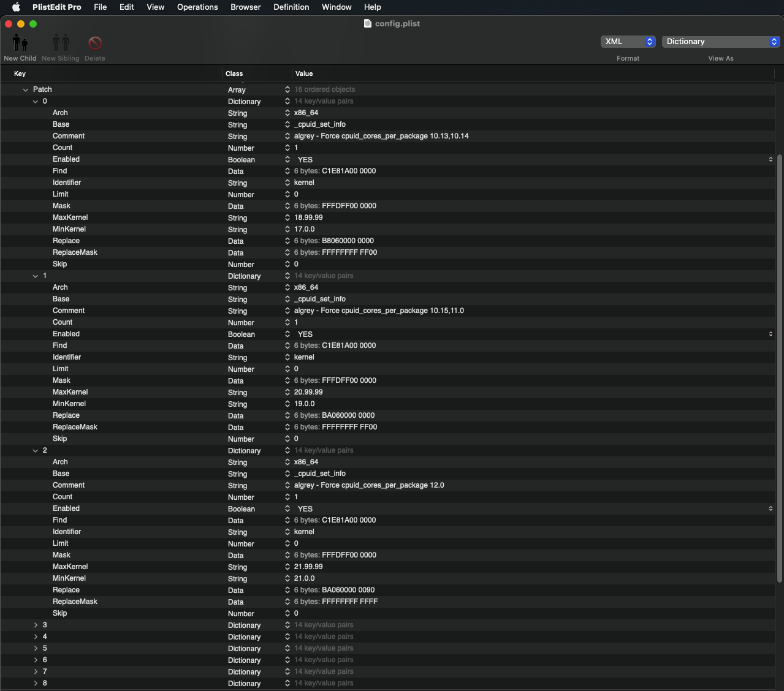Change class stepper for item 1 MaxKernel row
784x691 pixels.
(287, 392)
